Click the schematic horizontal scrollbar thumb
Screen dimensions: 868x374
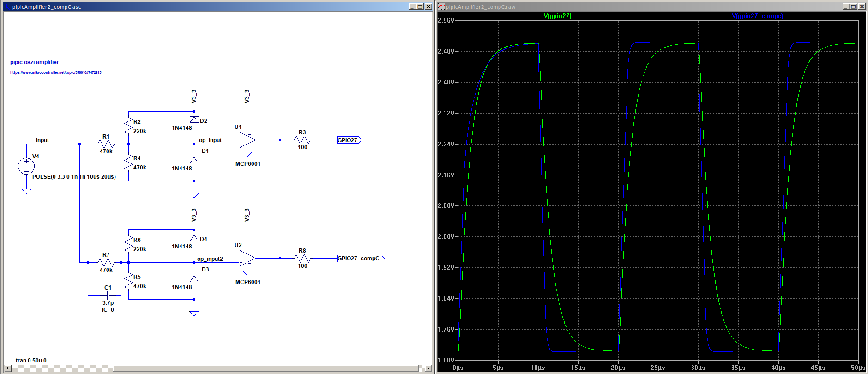click(265, 368)
